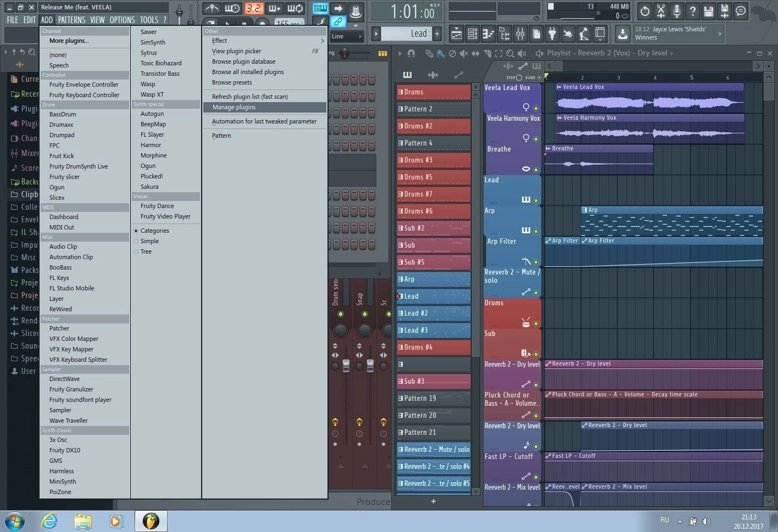Select the Reeverb 2 - Mute / solo pattern
The width and height of the screenshot is (778, 532).
tap(434, 449)
